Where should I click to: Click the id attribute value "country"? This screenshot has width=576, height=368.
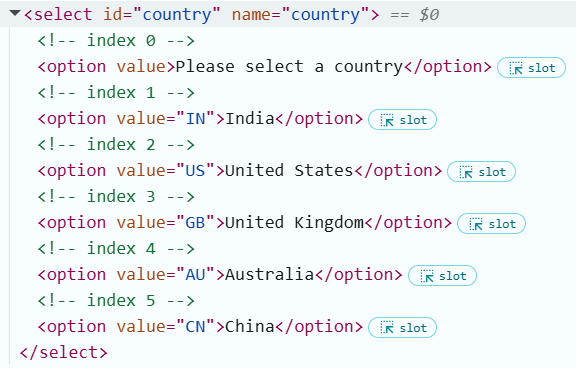tap(177, 15)
